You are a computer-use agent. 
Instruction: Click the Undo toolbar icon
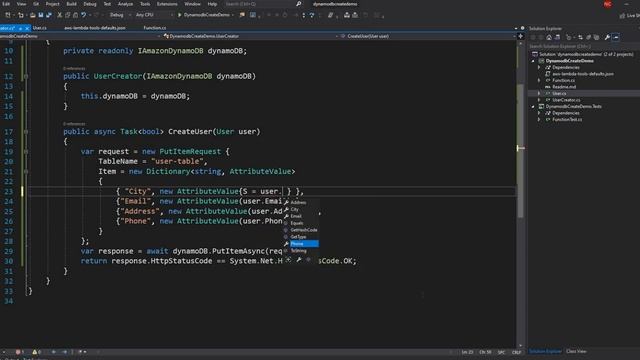pyautogui.click(x=83, y=15)
